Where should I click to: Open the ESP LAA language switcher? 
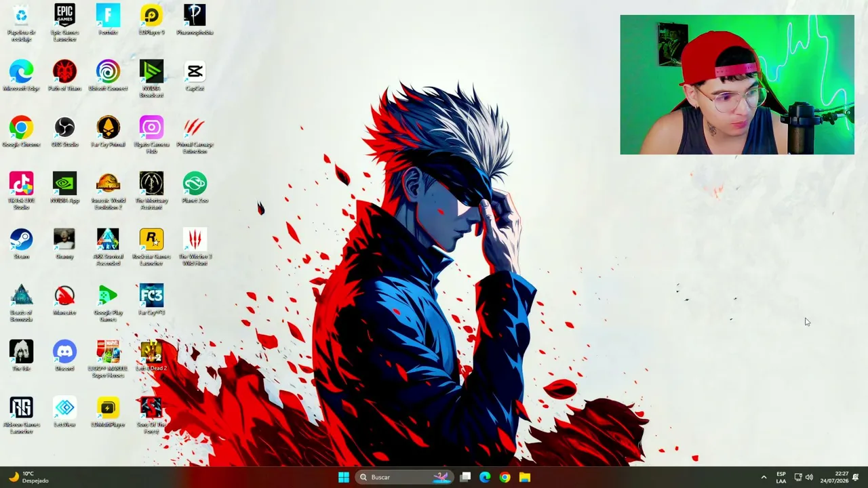[781, 477]
